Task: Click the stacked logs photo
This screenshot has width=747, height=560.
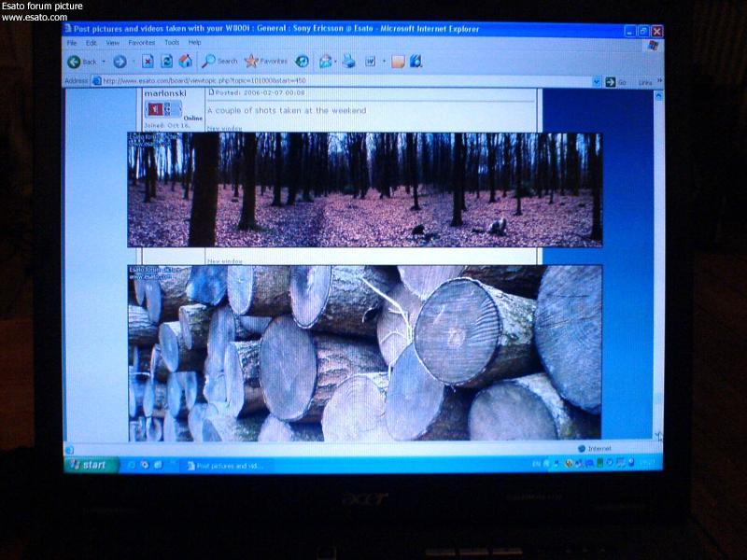Action: click(x=364, y=354)
